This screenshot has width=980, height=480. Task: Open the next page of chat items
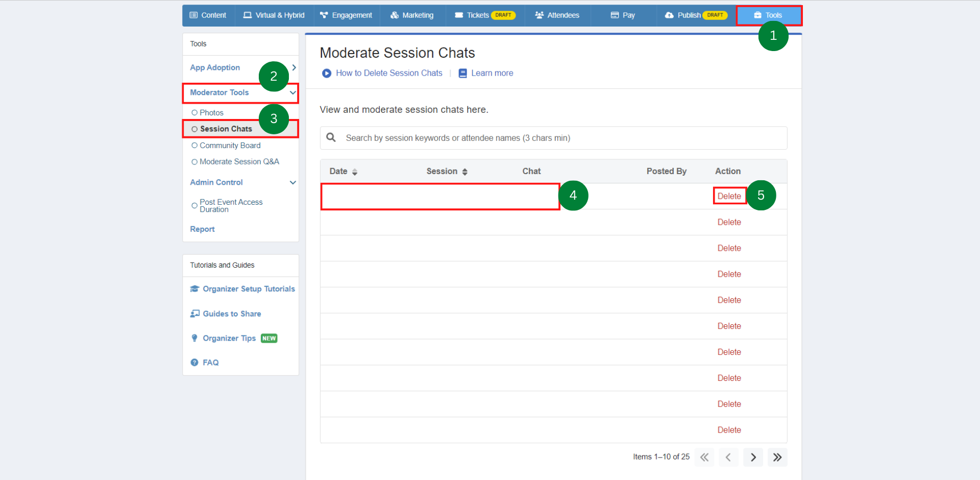pos(753,457)
